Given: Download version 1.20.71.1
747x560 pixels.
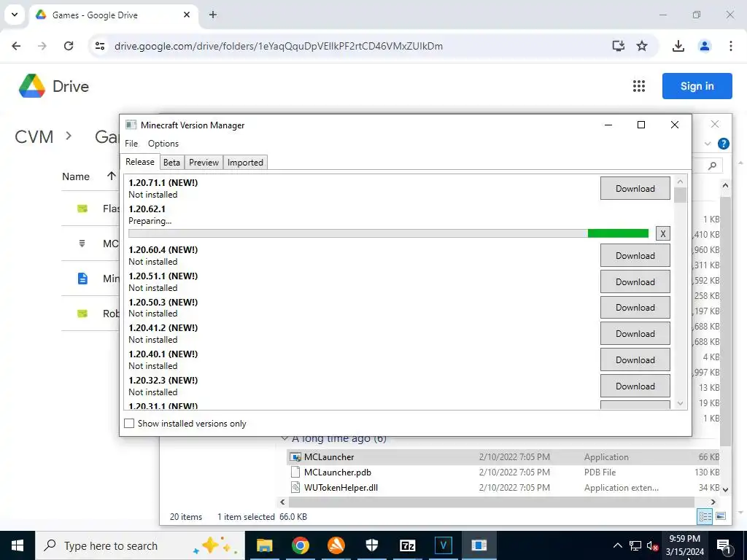Looking at the screenshot, I should [x=635, y=189].
